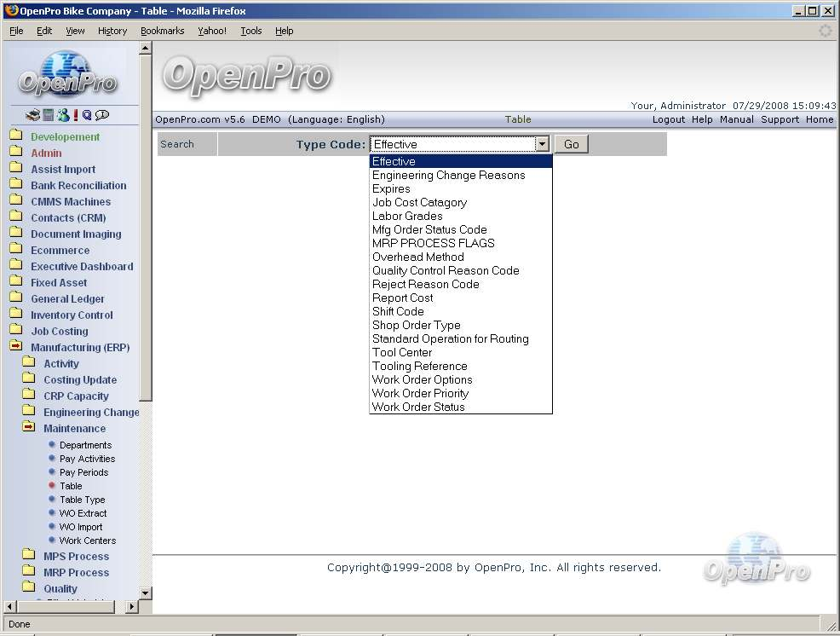Open the Tools menu

[x=250, y=31]
